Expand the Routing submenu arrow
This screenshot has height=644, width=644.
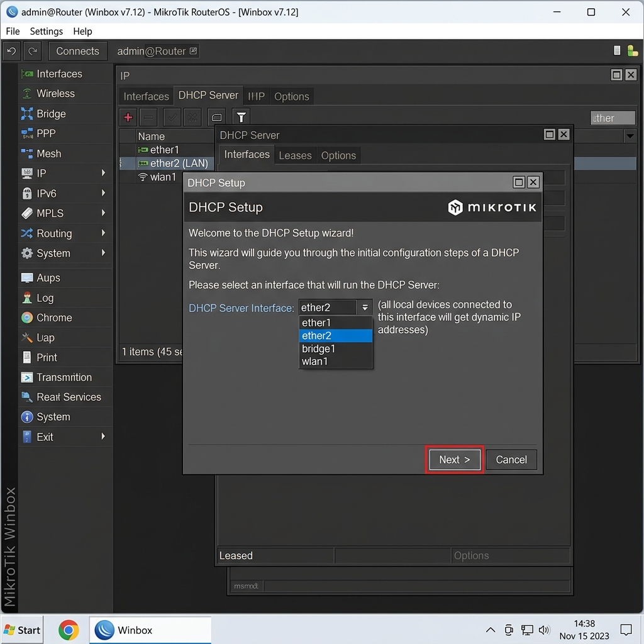click(x=104, y=233)
